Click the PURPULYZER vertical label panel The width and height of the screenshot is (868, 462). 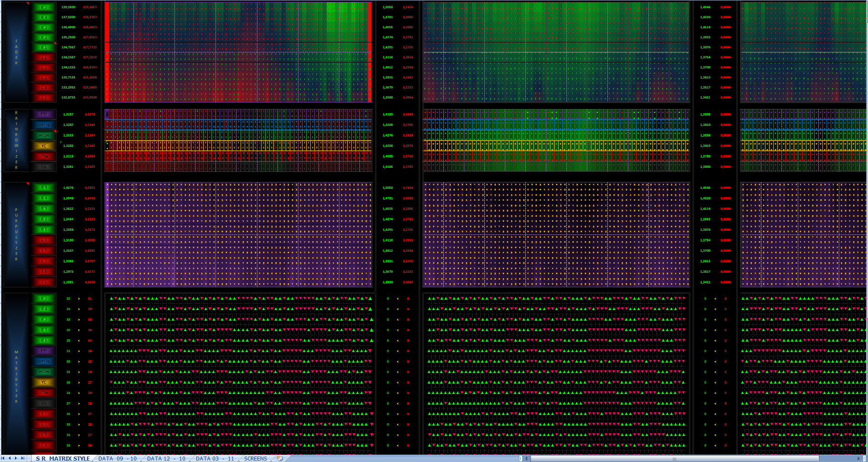point(16,234)
